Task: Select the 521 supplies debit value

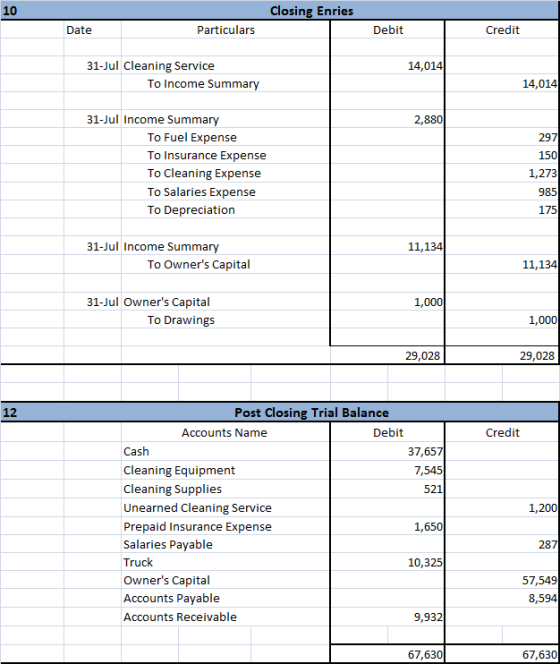Action: tap(433, 489)
